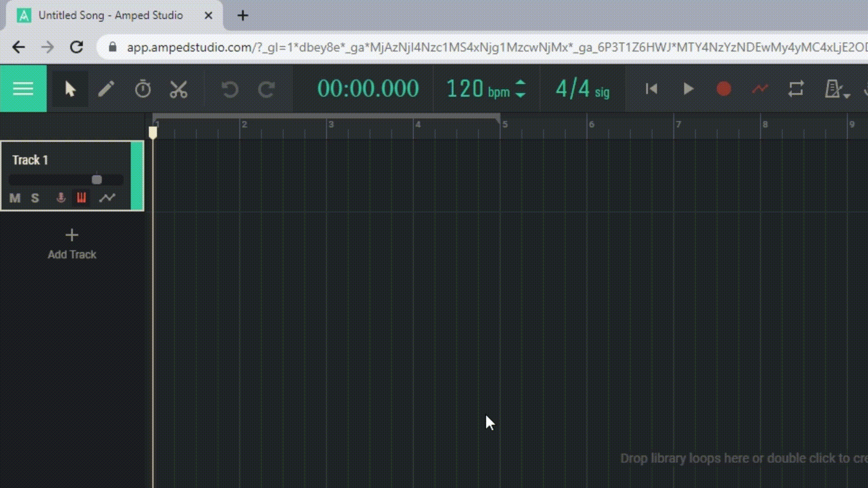
Task: Select the Scissors cut tool
Action: [x=178, y=89]
